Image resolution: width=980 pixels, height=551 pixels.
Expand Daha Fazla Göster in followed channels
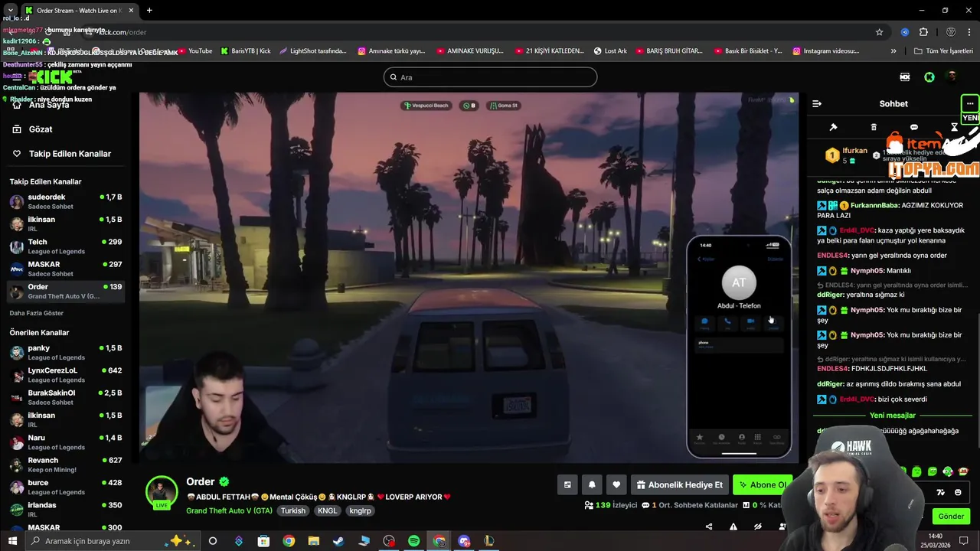pyautogui.click(x=37, y=313)
